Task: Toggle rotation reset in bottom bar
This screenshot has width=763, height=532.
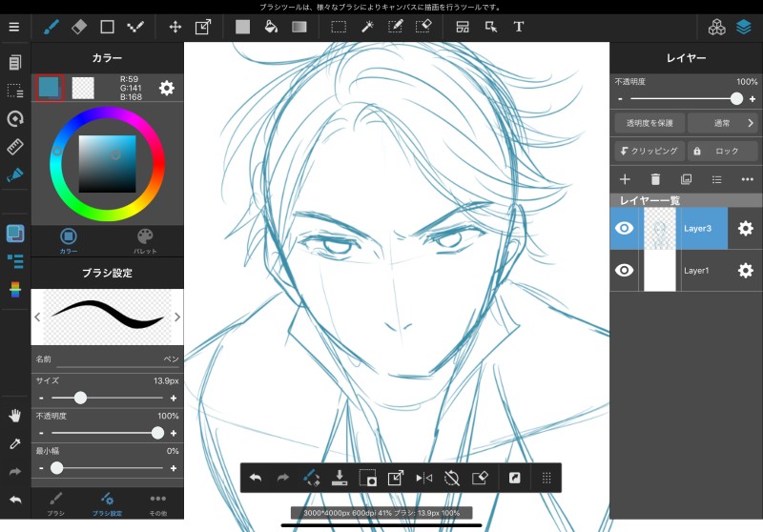Action: coord(451,478)
